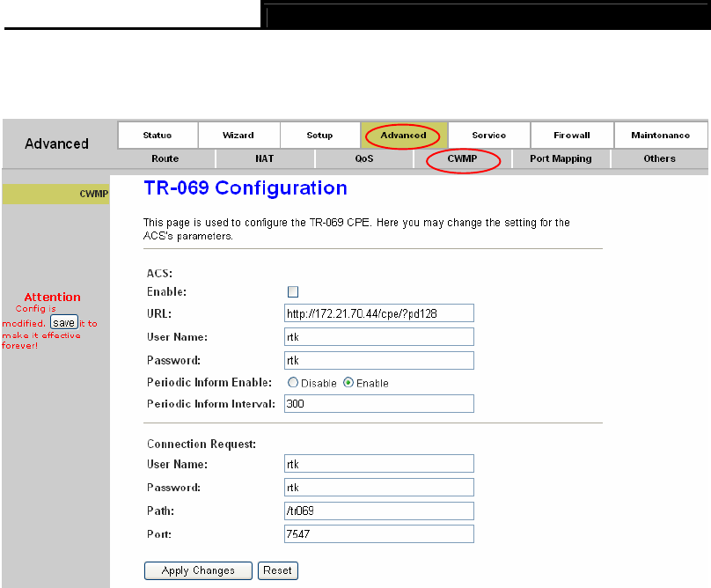Click the Periodic Inform Enable: label

pos(209,383)
